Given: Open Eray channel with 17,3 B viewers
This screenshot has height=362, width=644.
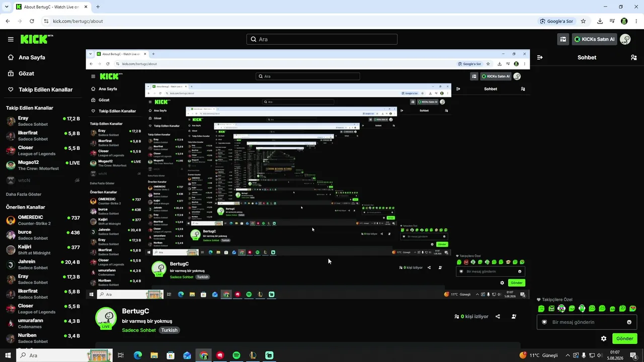Looking at the screenshot, I should (43, 279).
